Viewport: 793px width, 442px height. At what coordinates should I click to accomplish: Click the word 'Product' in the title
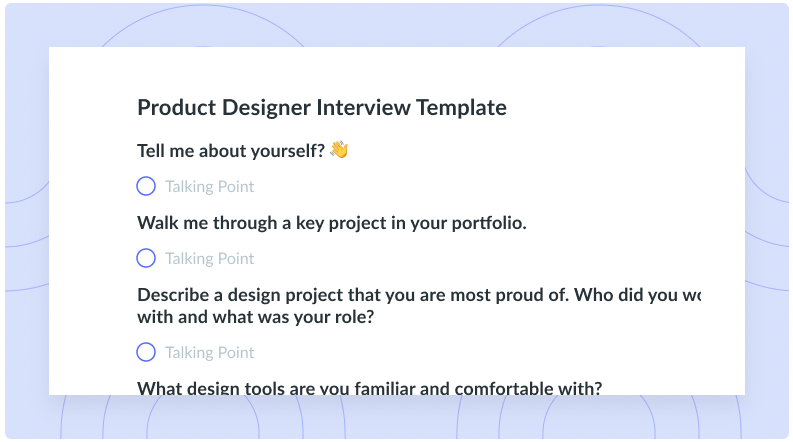pos(177,108)
